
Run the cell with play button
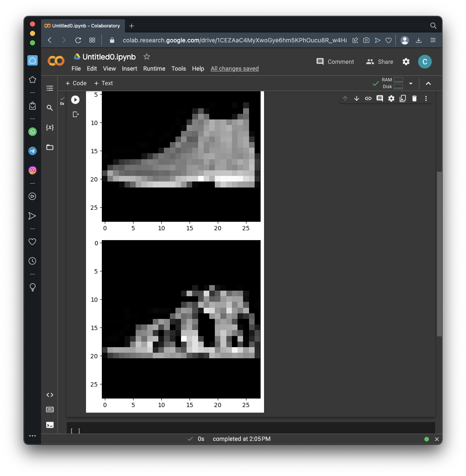[x=75, y=100]
